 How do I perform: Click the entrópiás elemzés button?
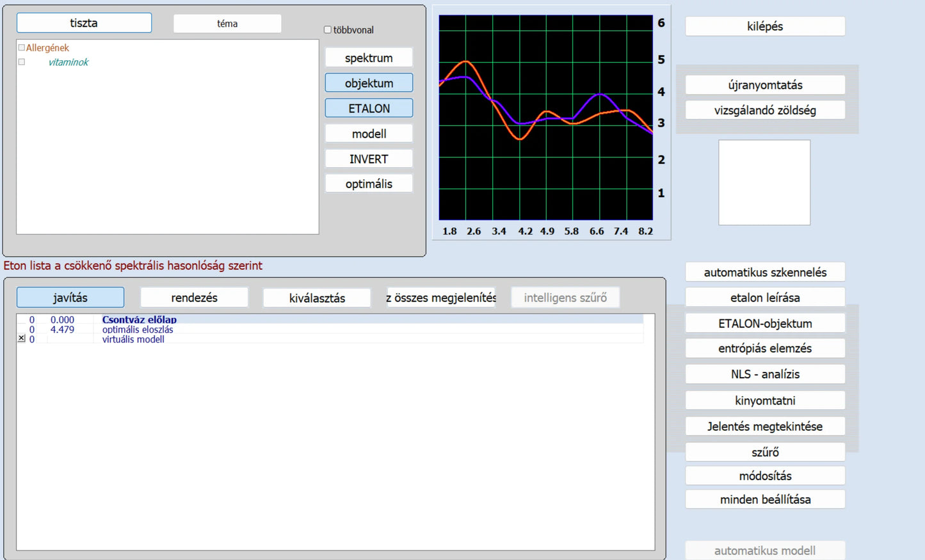[765, 348]
